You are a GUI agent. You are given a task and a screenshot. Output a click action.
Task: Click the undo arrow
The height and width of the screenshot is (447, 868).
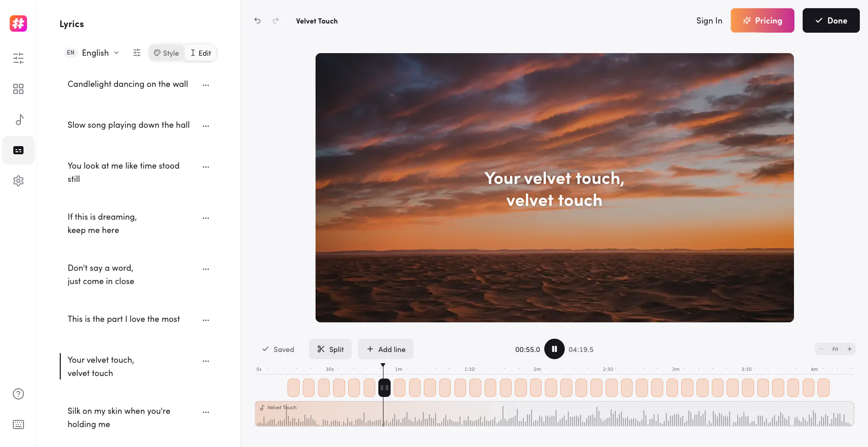pyautogui.click(x=257, y=20)
